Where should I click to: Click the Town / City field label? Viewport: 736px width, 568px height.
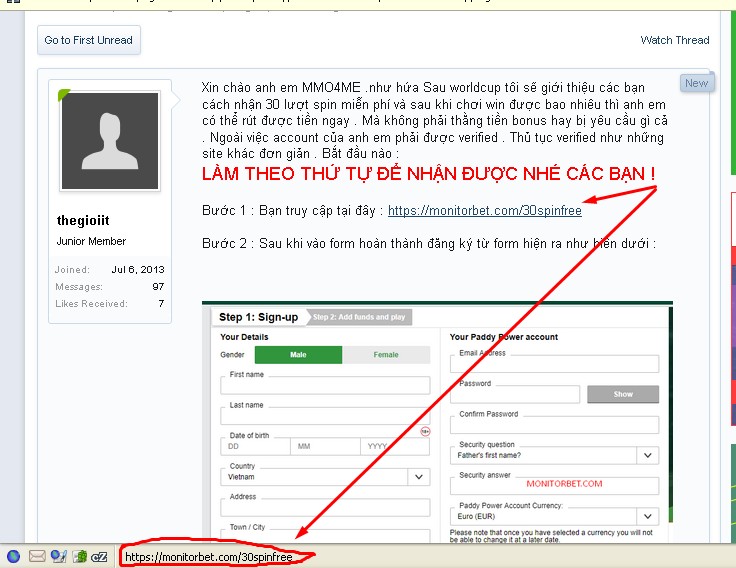pyautogui.click(x=247, y=527)
